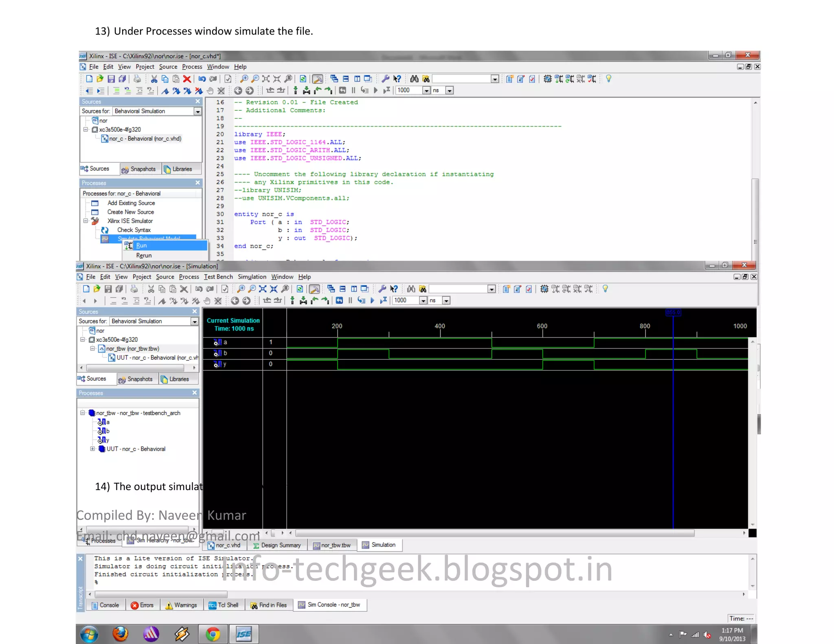Click binoculars Find icon in lower window toolbar
This screenshot has width=834, height=644.
[x=411, y=289]
